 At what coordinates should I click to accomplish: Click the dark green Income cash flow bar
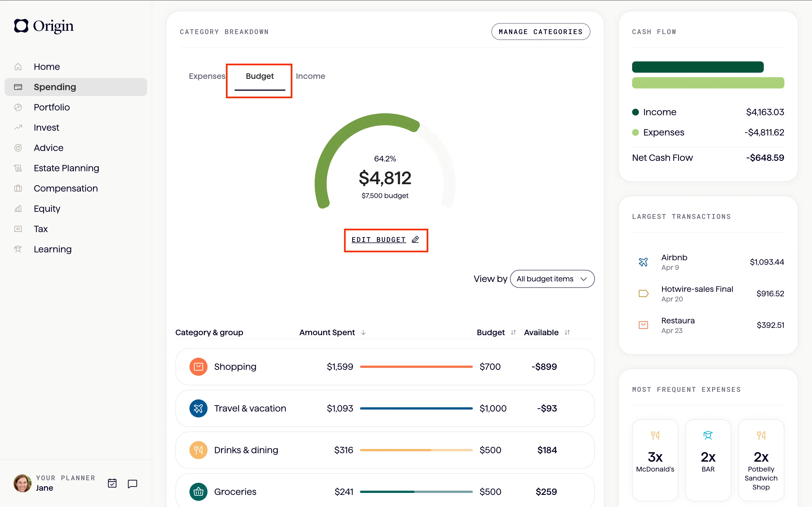(x=698, y=67)
